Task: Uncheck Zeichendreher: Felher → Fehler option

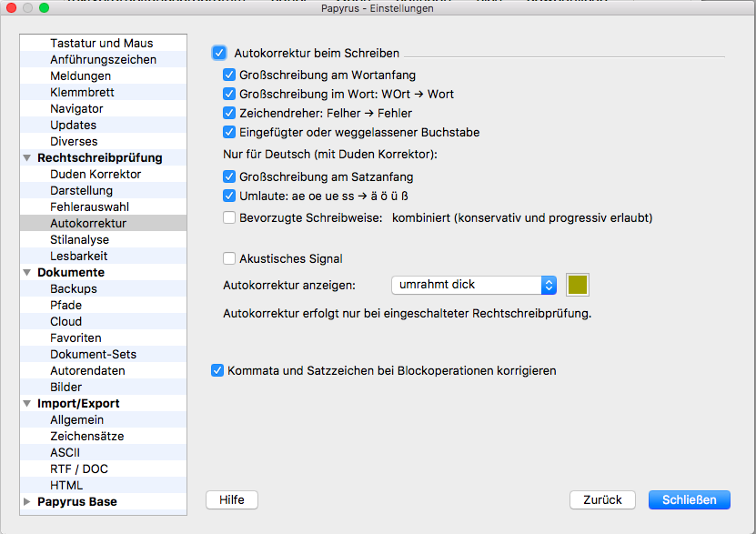Action: [229, 114]
